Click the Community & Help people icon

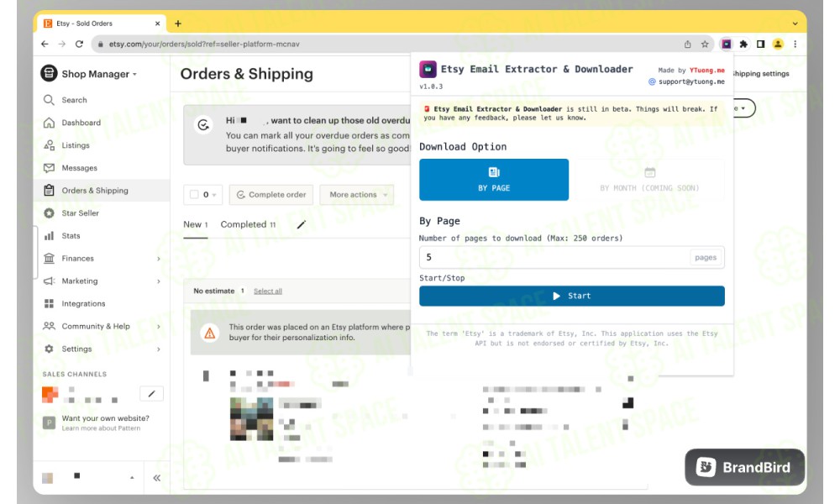(49, 326)
